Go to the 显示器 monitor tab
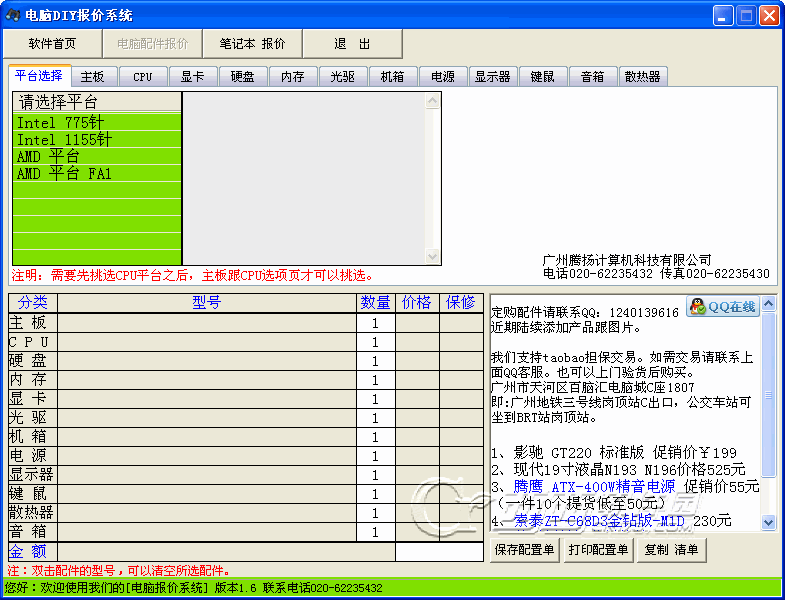 [x=492, y=77]
